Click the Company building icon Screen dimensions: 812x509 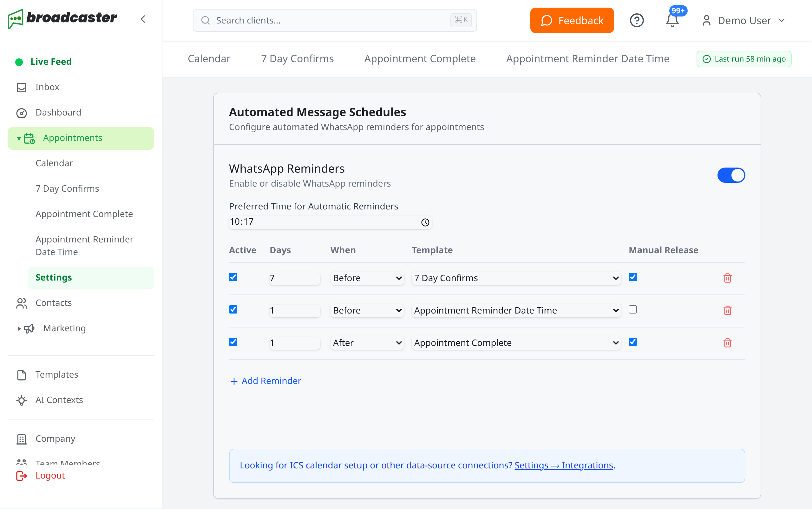pyautogui.click(x=22, y=439)
